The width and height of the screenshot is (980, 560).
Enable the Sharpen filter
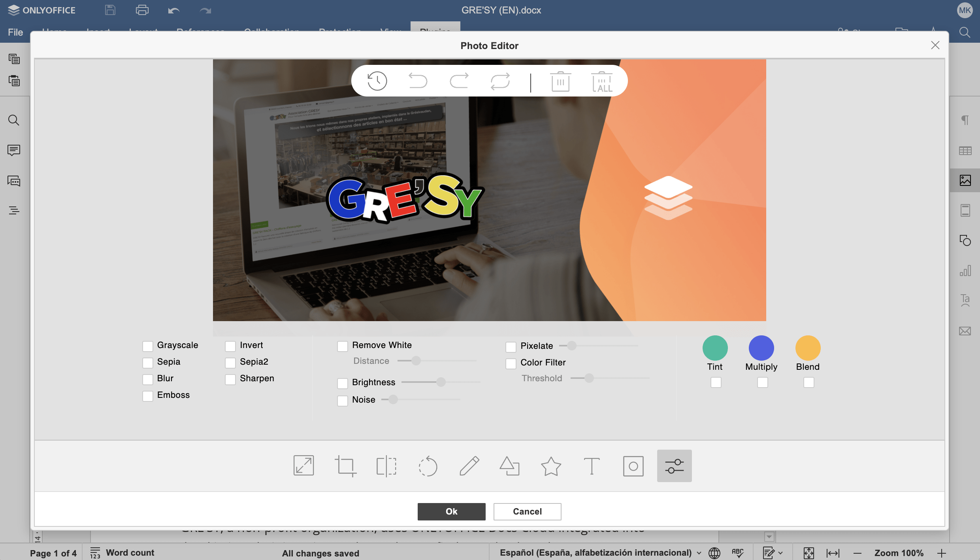point(230,379)
